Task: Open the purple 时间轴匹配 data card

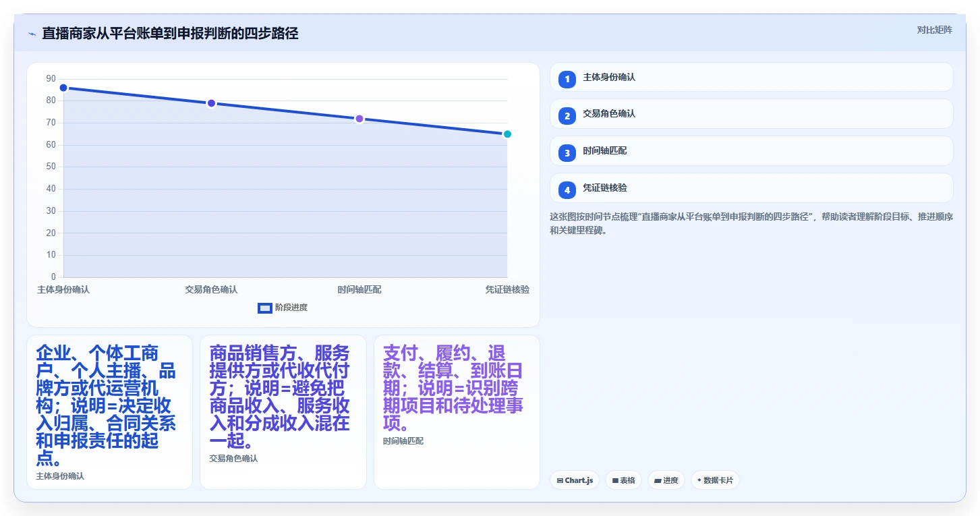Action: pyautogui.click(x=457, y=412)
